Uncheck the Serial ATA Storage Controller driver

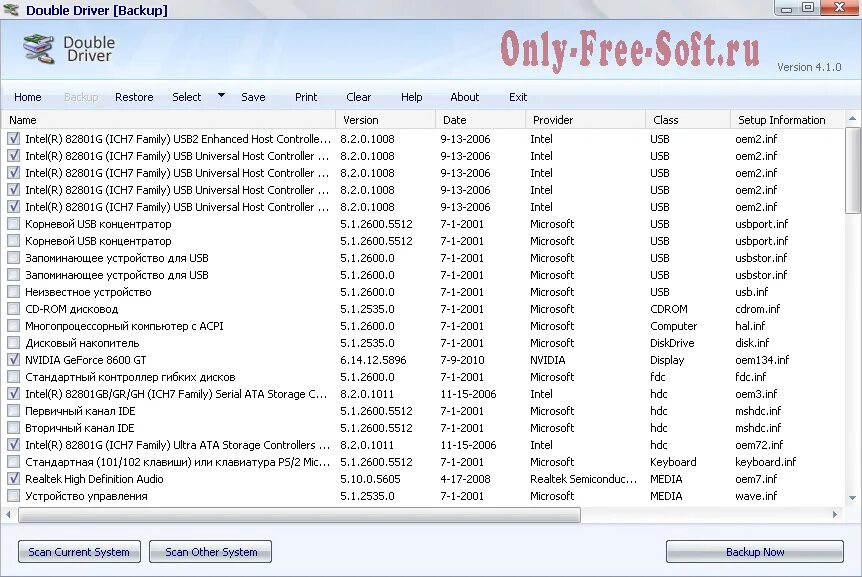14,394
